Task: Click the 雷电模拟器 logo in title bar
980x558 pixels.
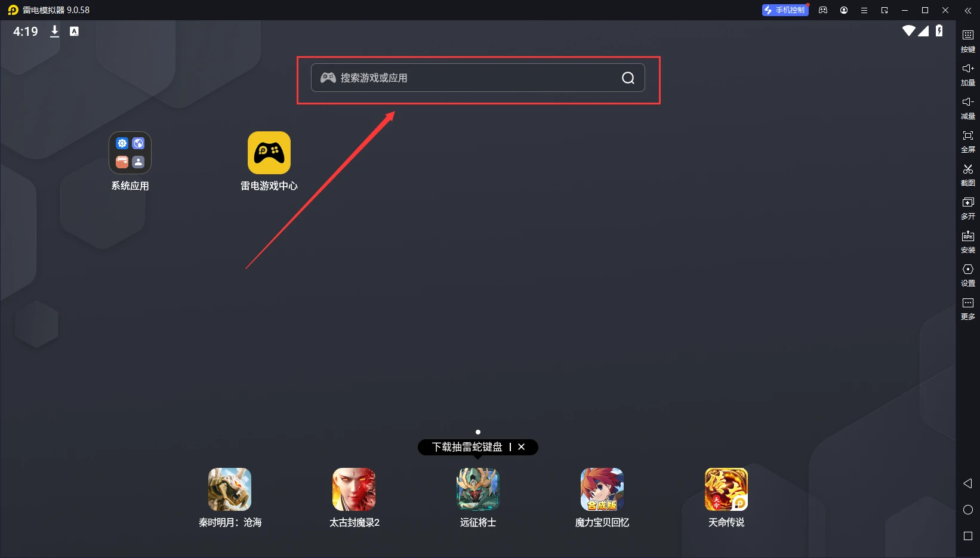Action: pos(13,10)
